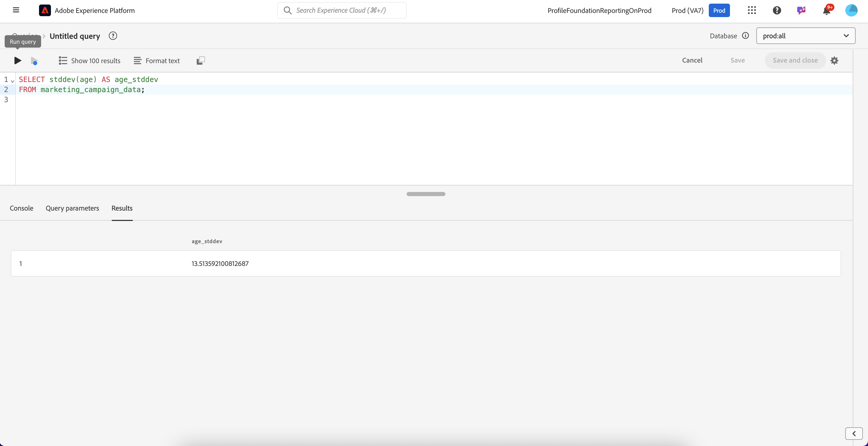Expand the right side panel chevron
Image resolution: width=868 pixels, height=446 pixels.
pos(854,434)
